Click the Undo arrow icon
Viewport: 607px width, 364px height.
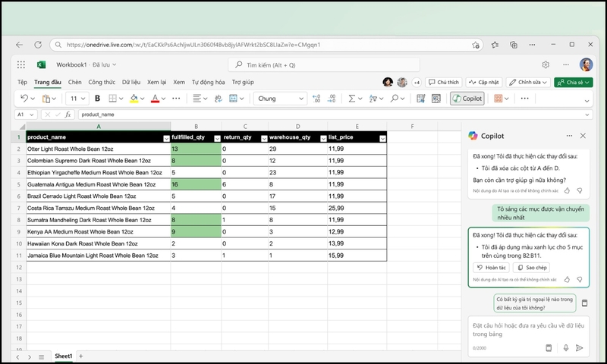pos(24,99)
